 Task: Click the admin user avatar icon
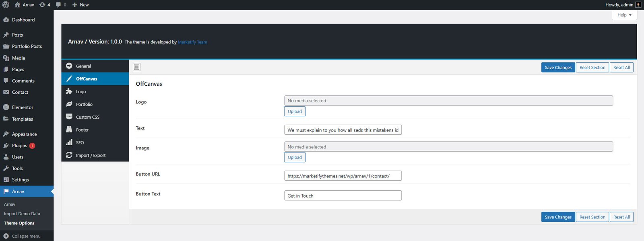(638, 5)
